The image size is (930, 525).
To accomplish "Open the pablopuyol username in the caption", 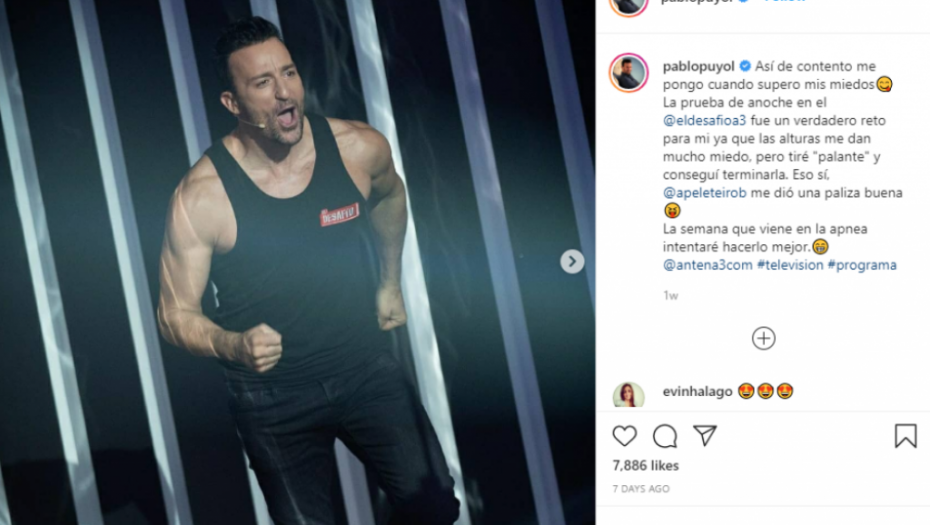I will (699, 66).
